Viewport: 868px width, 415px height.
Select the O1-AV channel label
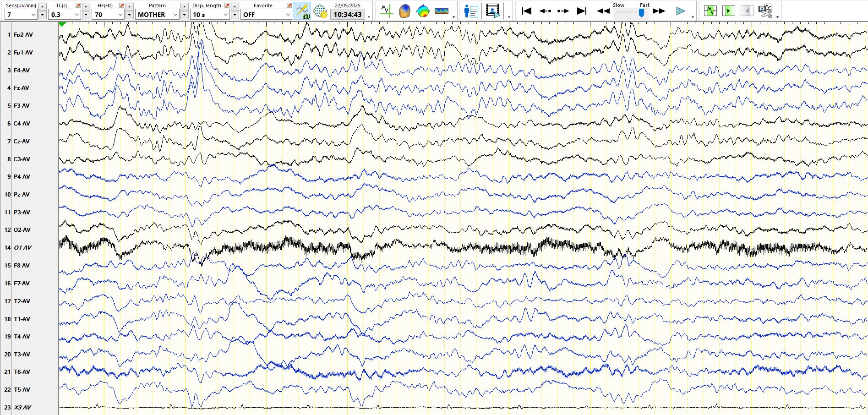click(22, 248)
